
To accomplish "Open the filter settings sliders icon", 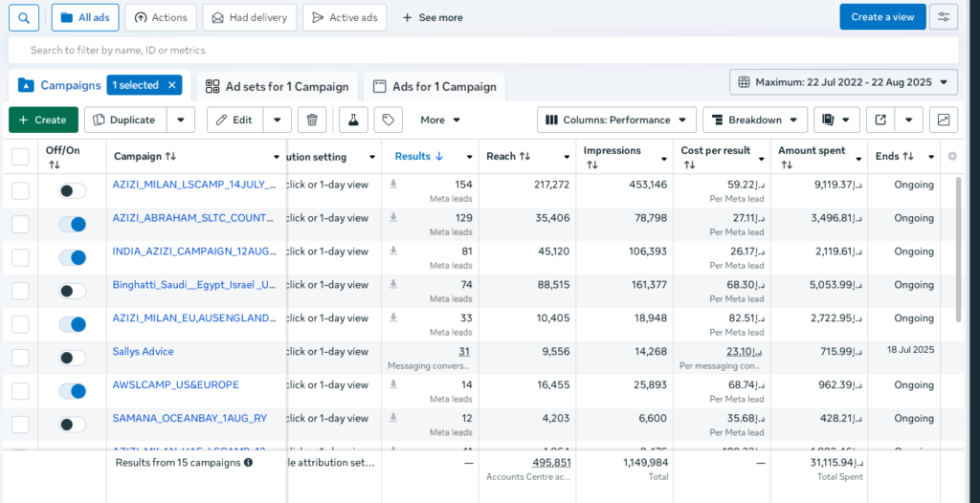I will 944,17.
